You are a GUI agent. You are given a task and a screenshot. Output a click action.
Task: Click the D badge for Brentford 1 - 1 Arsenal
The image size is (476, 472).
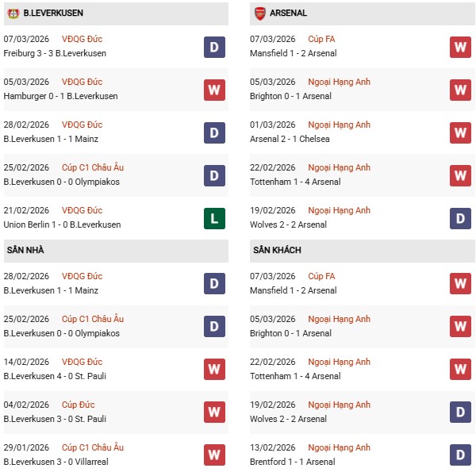tap(461, 455)
